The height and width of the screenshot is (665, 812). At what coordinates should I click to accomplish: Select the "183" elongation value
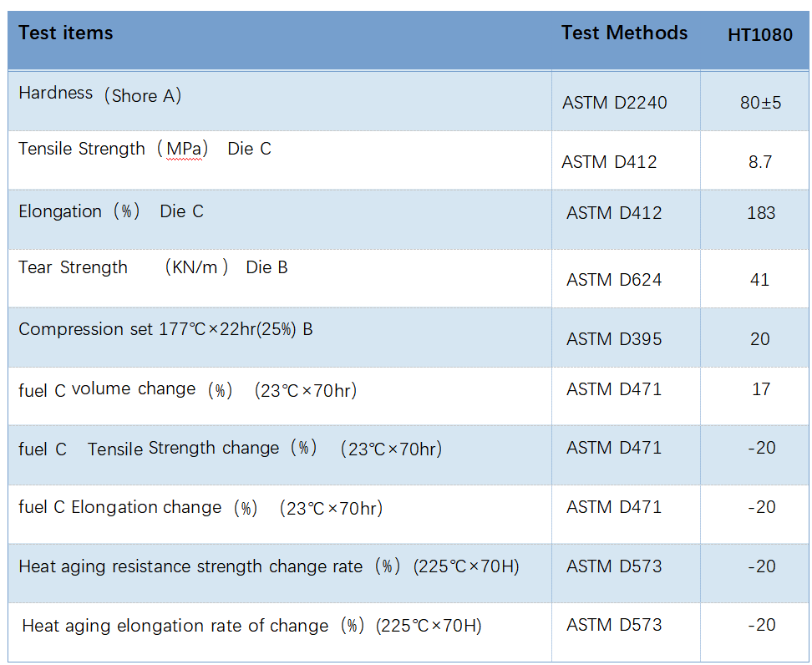tap(761, 213)
